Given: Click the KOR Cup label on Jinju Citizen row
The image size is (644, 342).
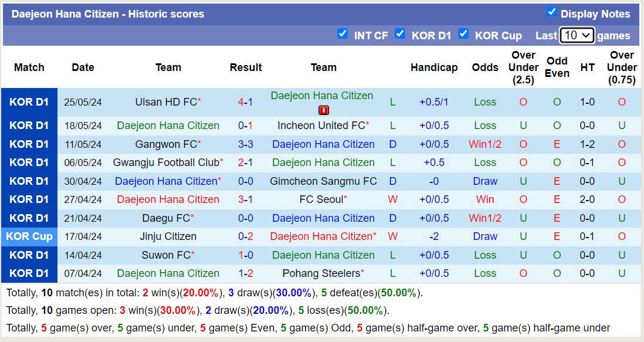Looking at the screenshot, I should [x=29, y=236].
